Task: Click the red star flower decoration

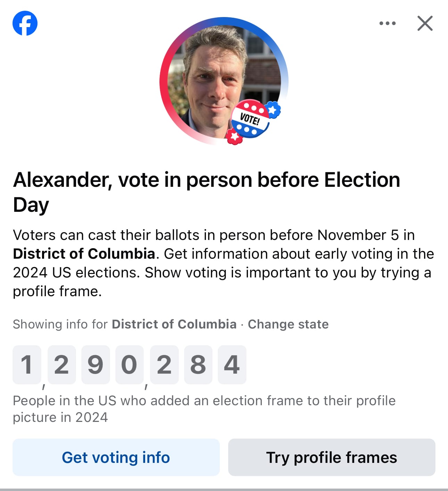Action: coord(235,136)
